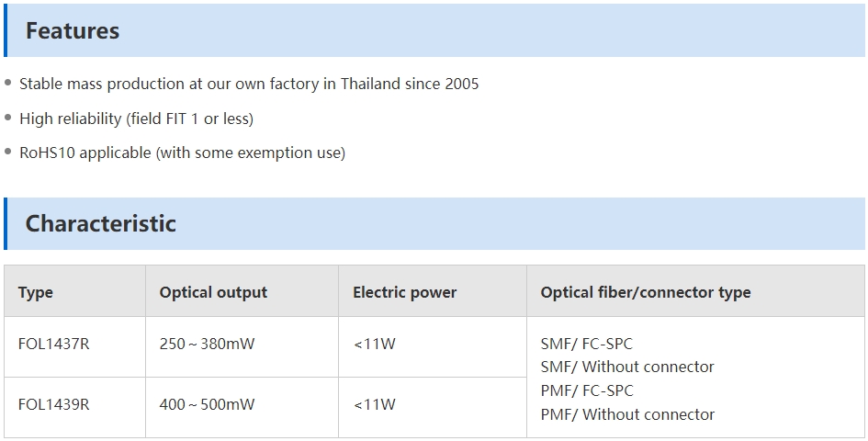The image size is (868, 441).
Task: Click the 250～380mW optical output value
Action: pyautogui.click(x=207, y=344)
